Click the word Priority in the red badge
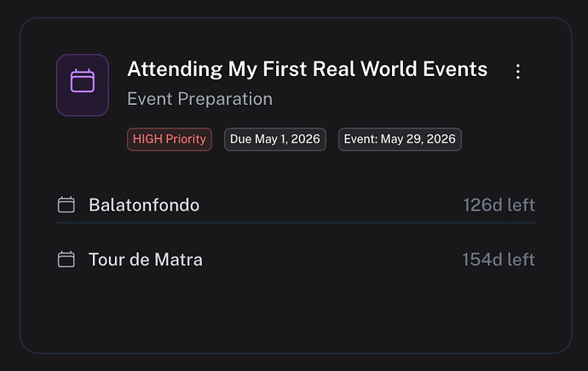Screen dimensions: 588x371 click(x=186, y=140)
